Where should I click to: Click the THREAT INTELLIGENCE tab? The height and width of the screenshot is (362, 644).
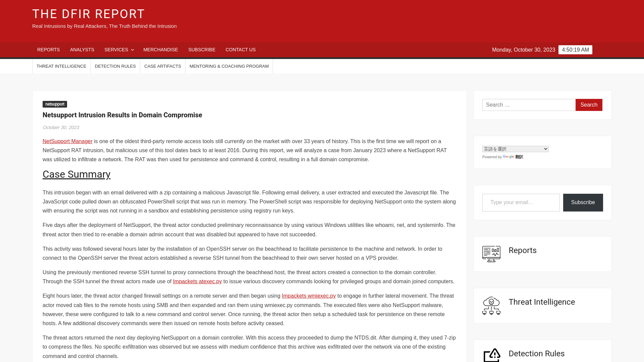pos(61,66)
